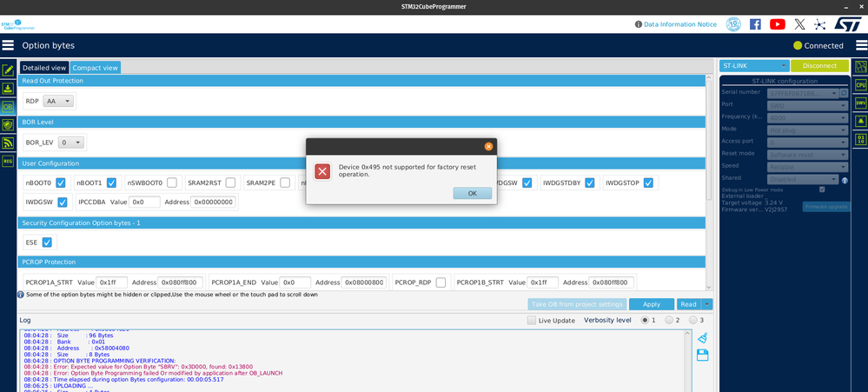This screenshot has height=392, width=868.
Task: Open ST YouTube channel icon
Action: (778, 24)
